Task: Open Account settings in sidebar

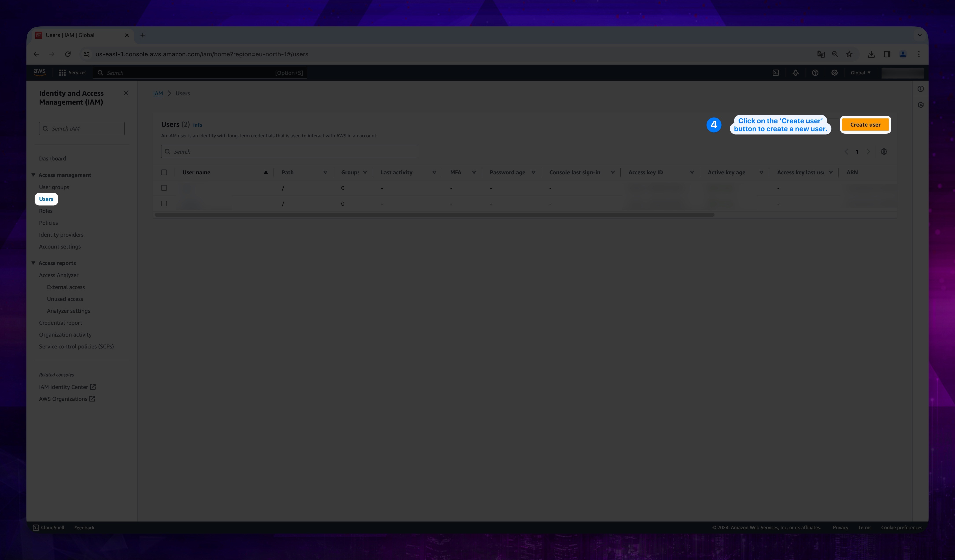Action: 60,247
